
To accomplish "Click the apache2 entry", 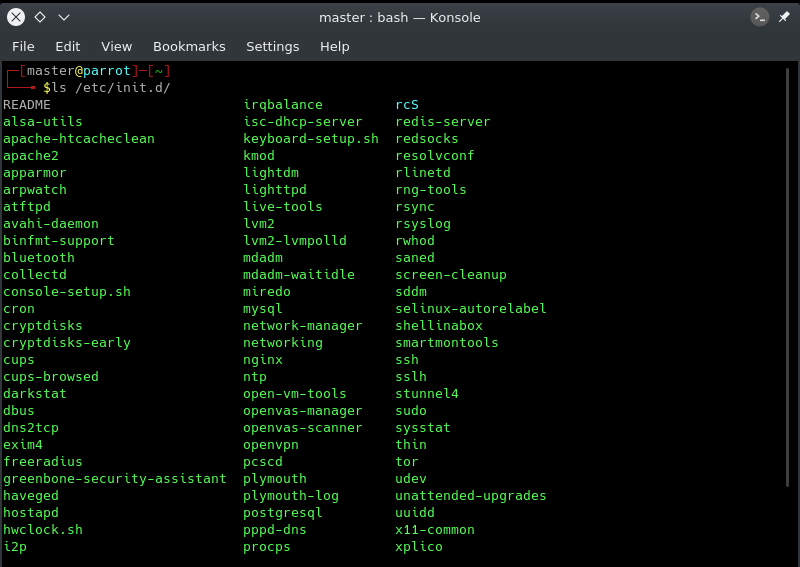I will click(31, 156).
